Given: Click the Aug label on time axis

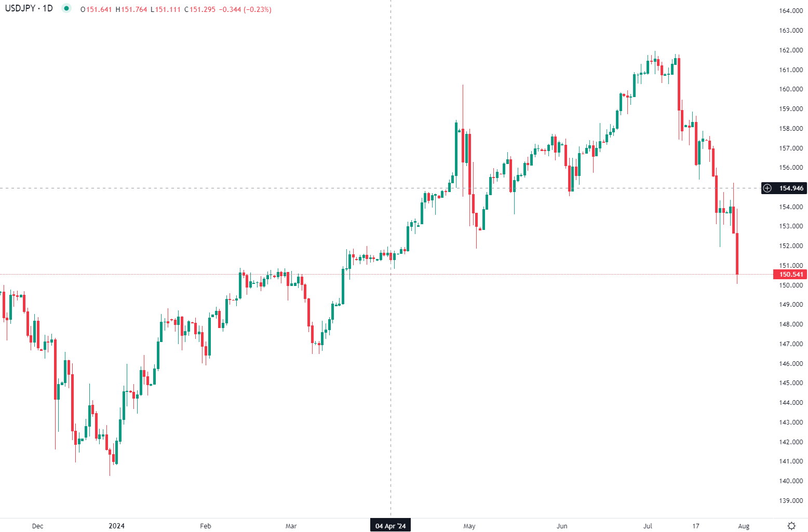Looking at the screenshot, I should click(x=744, y=526).
